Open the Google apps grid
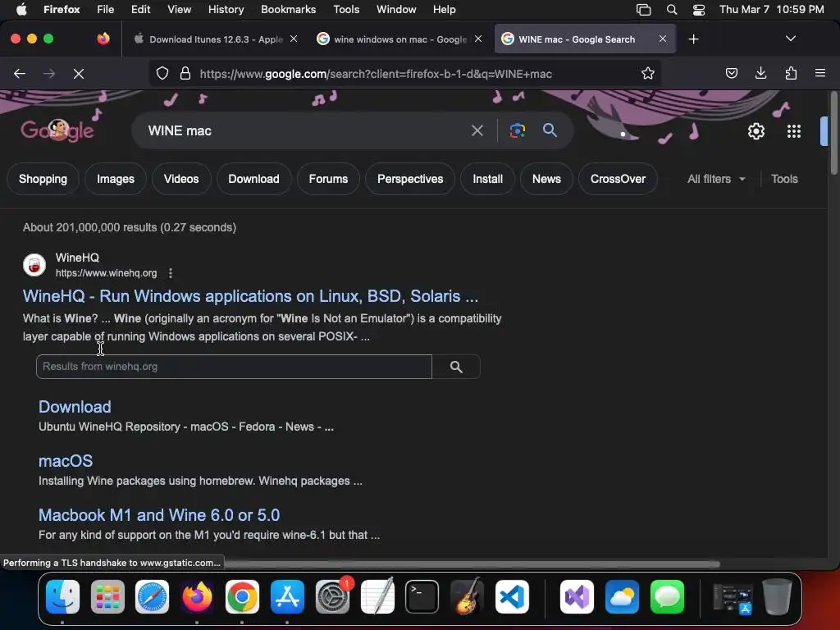 794,131
